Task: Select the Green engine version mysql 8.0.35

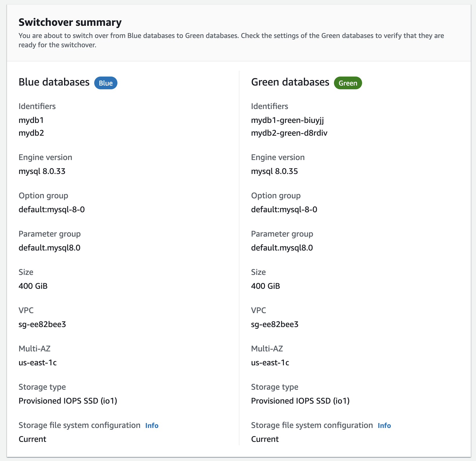Action: [275, 171]
